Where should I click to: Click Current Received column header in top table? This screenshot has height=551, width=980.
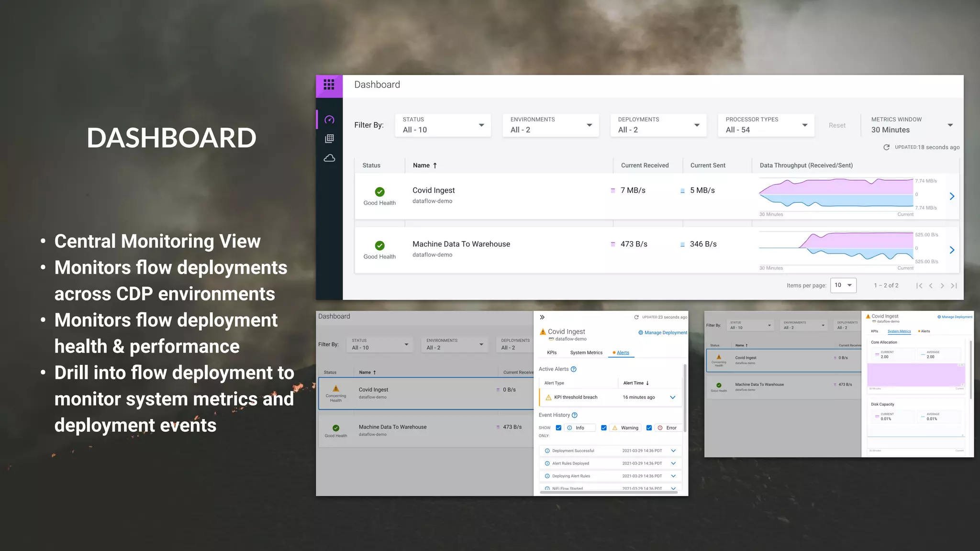[x=645, y=165]
